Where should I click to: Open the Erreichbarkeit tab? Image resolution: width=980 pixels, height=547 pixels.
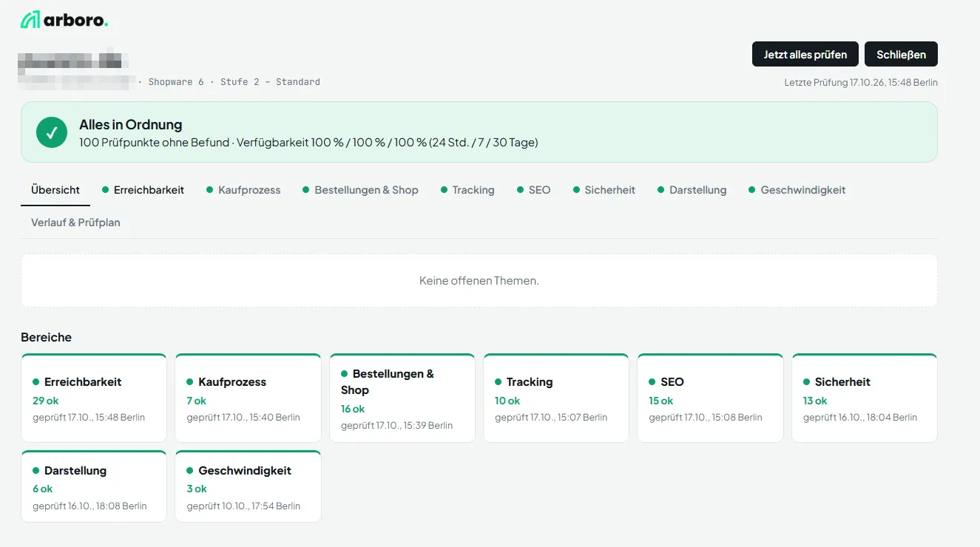click(143, 190)
